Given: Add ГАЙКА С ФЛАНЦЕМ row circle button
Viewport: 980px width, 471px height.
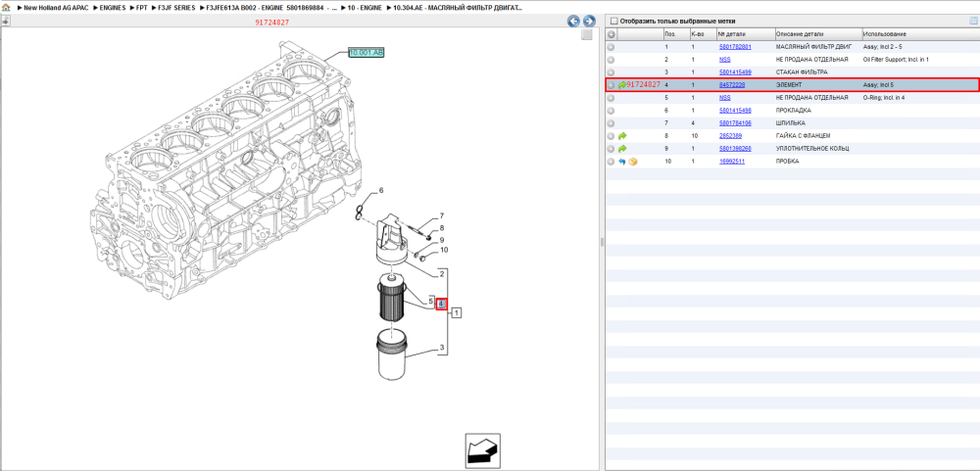Looking at the screenshot, I should click(612, 135).
